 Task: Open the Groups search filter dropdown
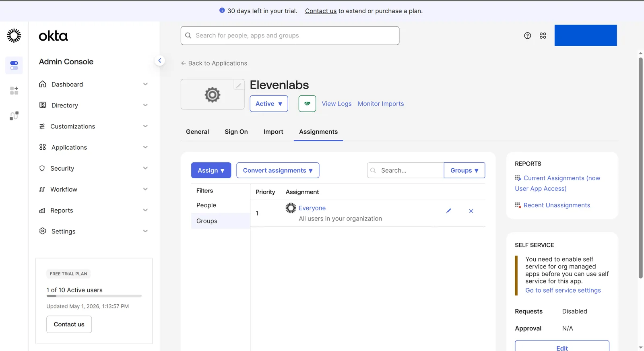464,170
